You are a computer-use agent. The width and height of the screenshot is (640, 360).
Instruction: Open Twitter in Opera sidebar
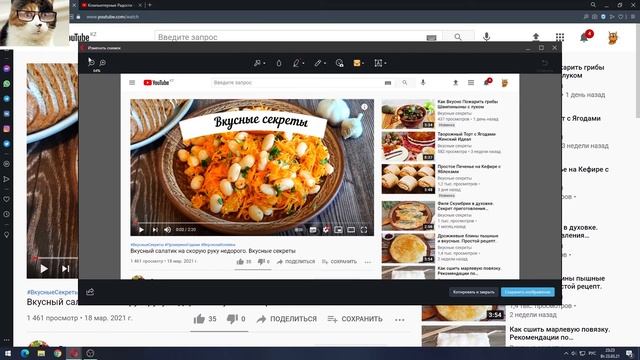coord(7,144)
